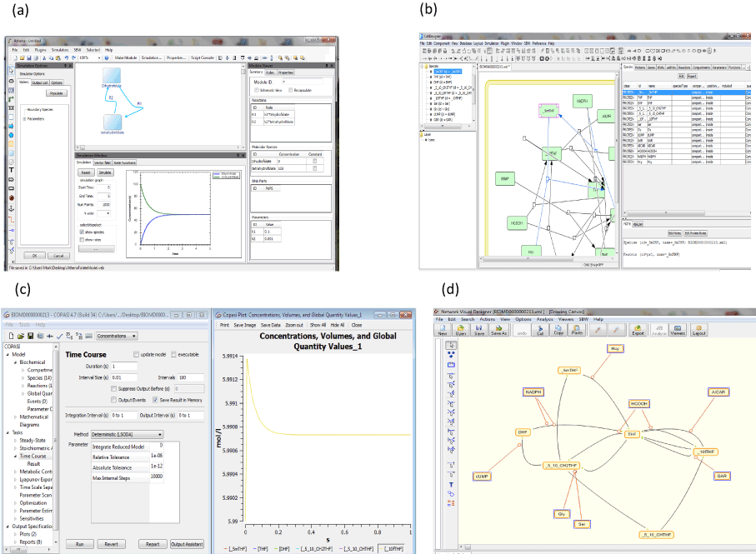Expand Plots (2) tree node in COPASI
The image size is (756, 554).
(x=16, y=534)
